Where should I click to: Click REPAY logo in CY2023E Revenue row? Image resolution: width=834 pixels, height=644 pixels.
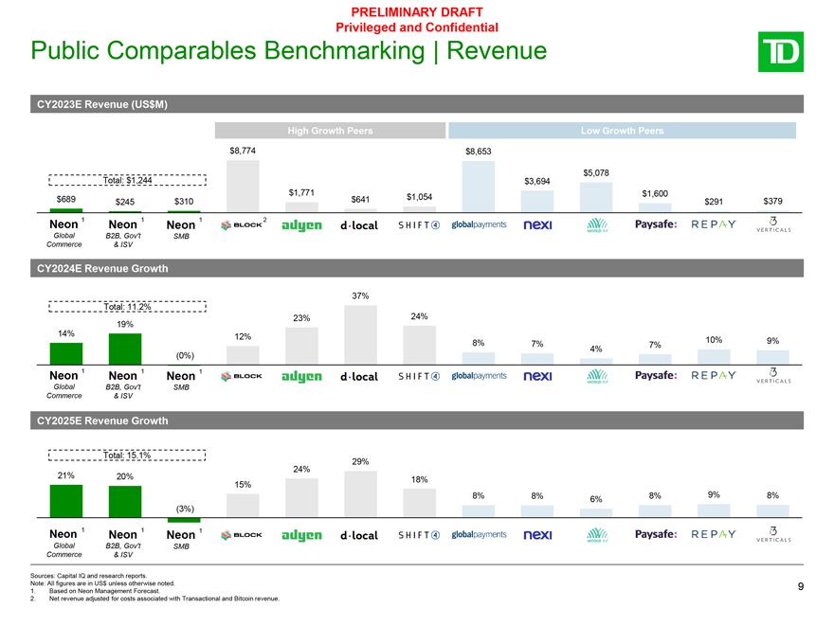[714, 224]
